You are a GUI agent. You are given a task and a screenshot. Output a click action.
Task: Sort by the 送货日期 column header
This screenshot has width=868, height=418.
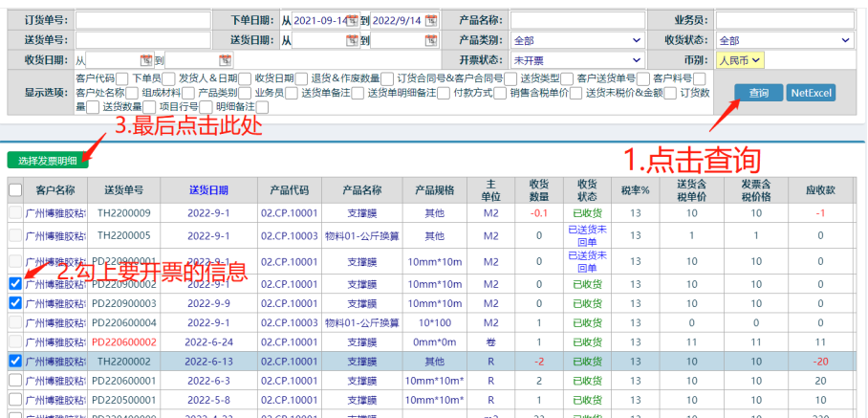(208, 189)
